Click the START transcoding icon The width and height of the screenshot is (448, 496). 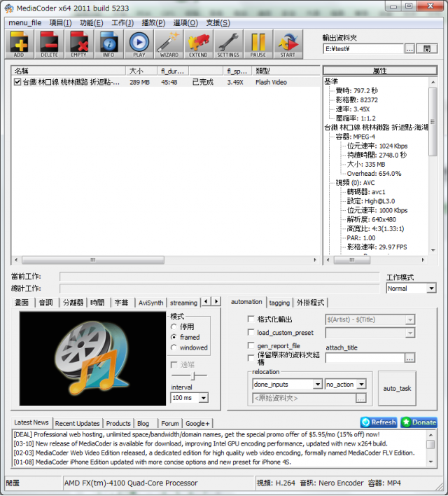click(288, 44)
